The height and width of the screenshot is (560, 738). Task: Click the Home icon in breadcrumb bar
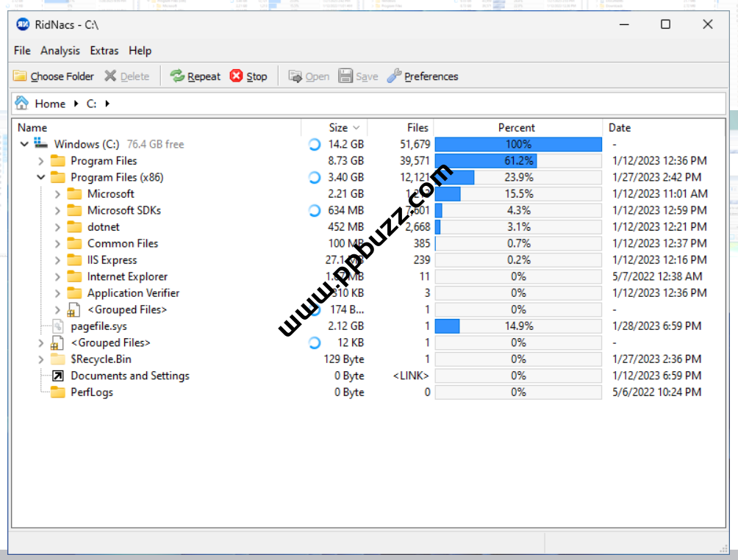pos(22,104)
